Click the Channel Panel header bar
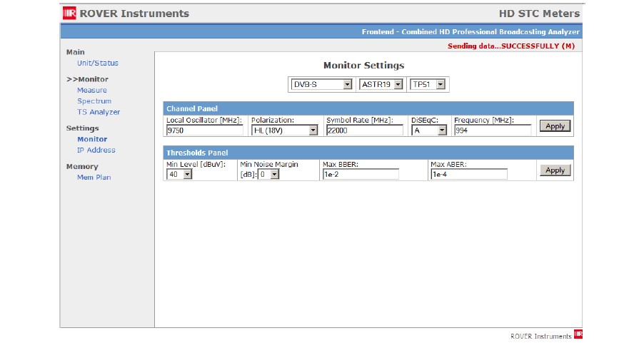Image resolution: width=644 pixels, height=343 pixels. [368, 108]
